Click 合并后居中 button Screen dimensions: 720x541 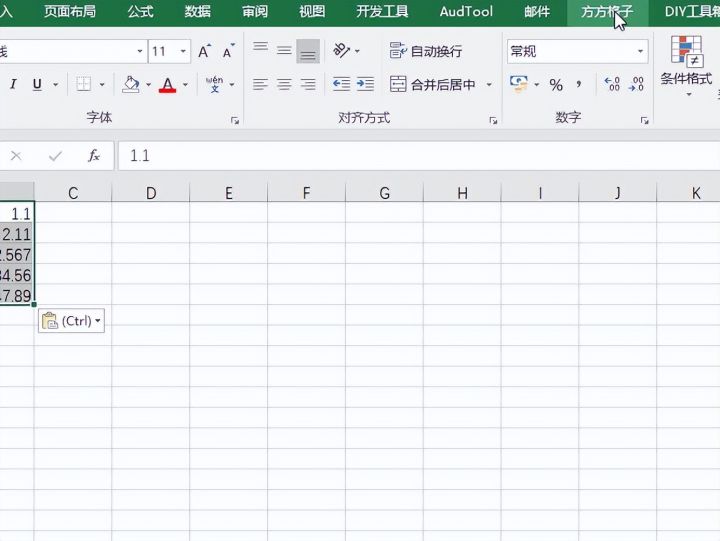point(433,85)
